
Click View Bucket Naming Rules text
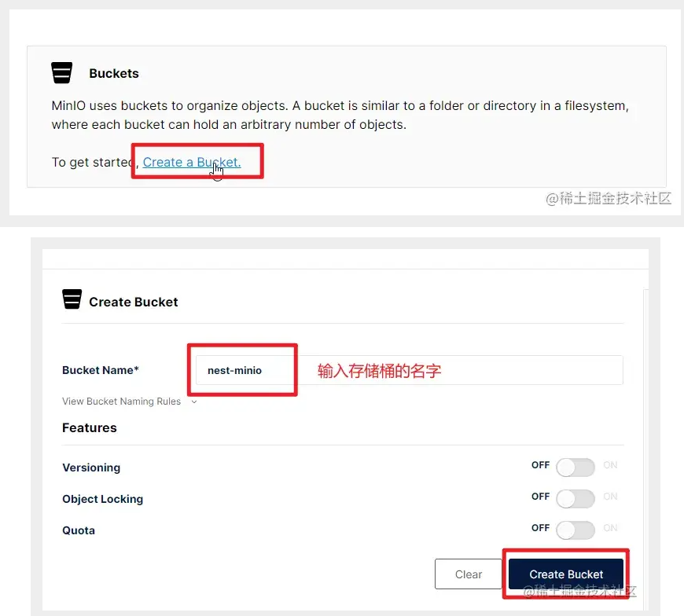pyautogui.click(x=121, y=401)
